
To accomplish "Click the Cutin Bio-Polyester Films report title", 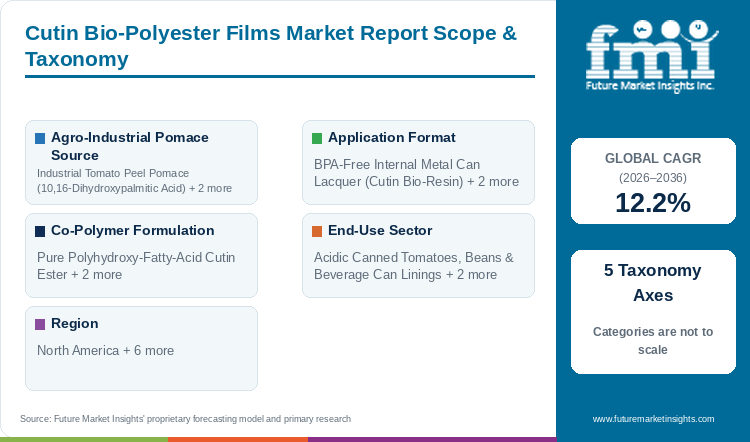I will pyautogui.click(x=271, y=46).
